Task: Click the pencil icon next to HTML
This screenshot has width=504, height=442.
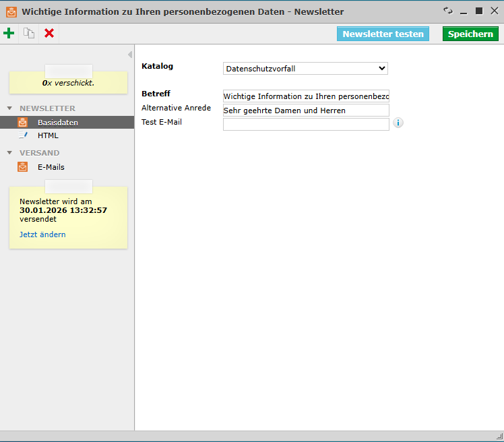Action: pos(23,135)
